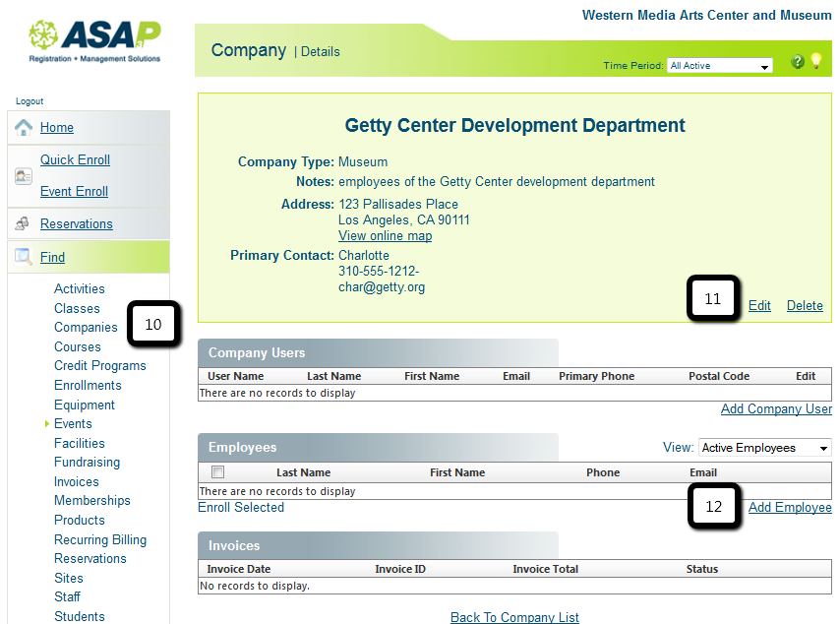Click the Quick Enroll card icon
The height and width of the screenshot is (624, 840).
(x=24, y=176)
